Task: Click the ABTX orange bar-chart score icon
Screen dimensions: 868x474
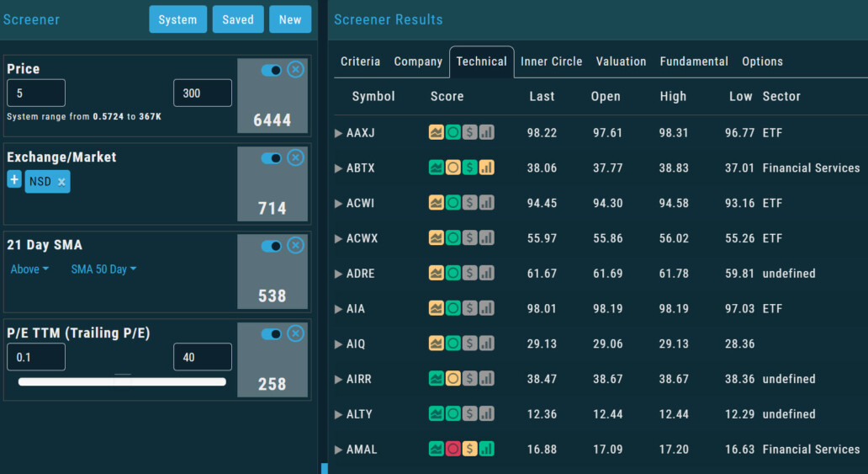Action: click(x=487, y=168)
